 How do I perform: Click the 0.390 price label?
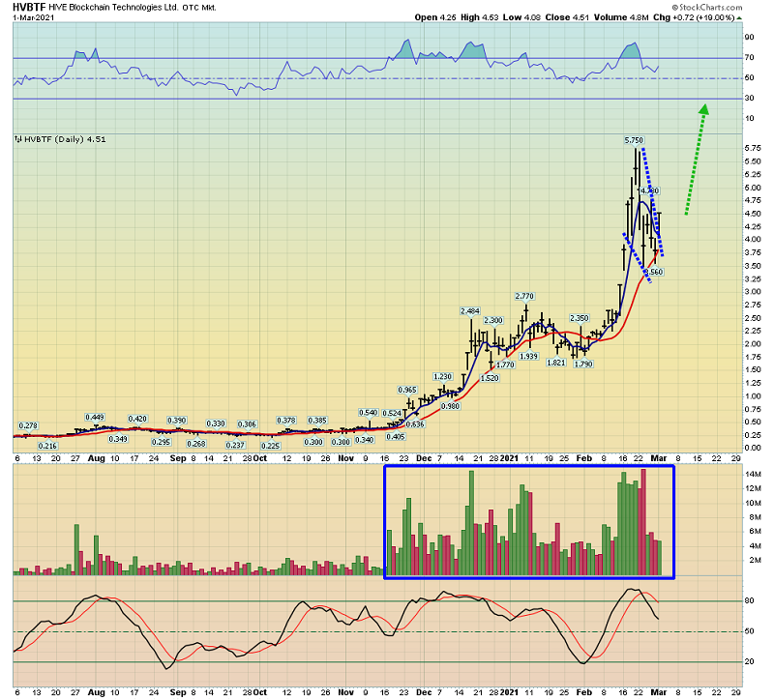tap(177, 421)
